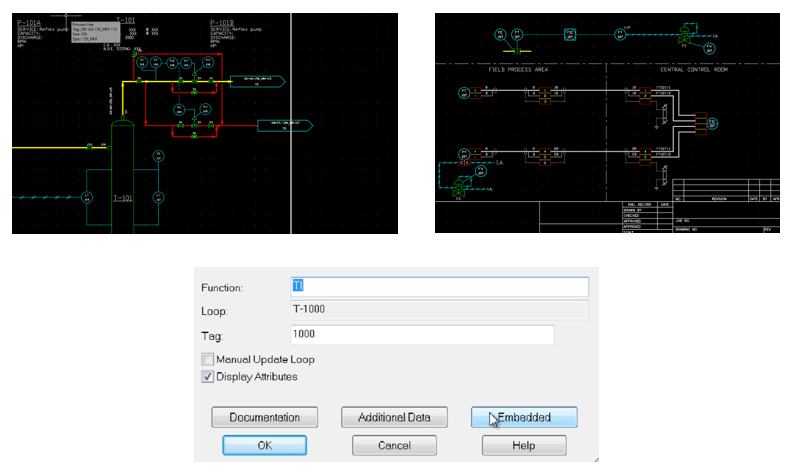Uncheck the Display Attributes checkbox
The width and height of the screenshot is (792, 474).
208,377
